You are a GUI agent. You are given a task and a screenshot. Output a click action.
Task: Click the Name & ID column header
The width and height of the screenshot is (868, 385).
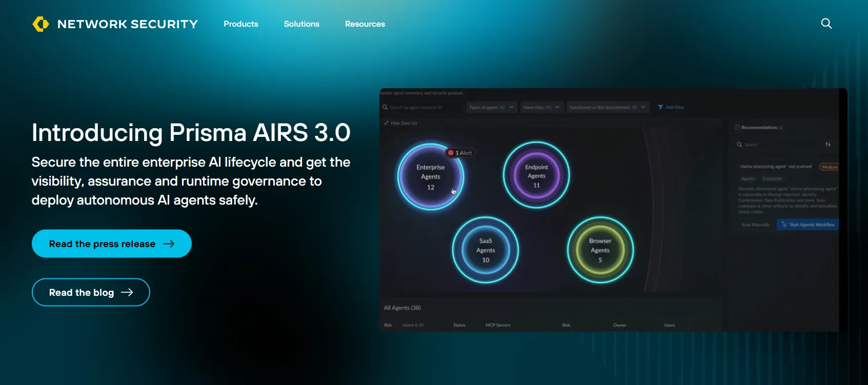413,325
